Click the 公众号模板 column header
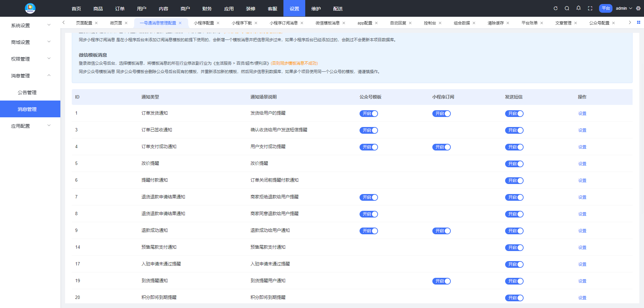The width and height of the screenshot is (644, 308). coord(370,97)
